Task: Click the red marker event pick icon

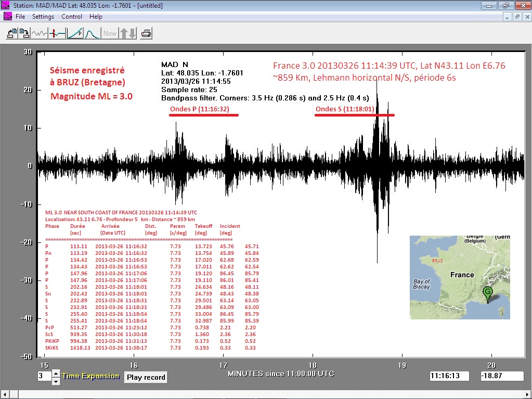Action: click(57, 33)
